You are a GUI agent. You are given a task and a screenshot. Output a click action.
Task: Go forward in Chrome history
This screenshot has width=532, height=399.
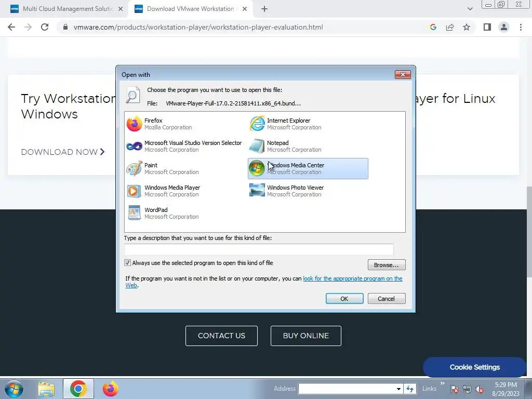[28, 27]
